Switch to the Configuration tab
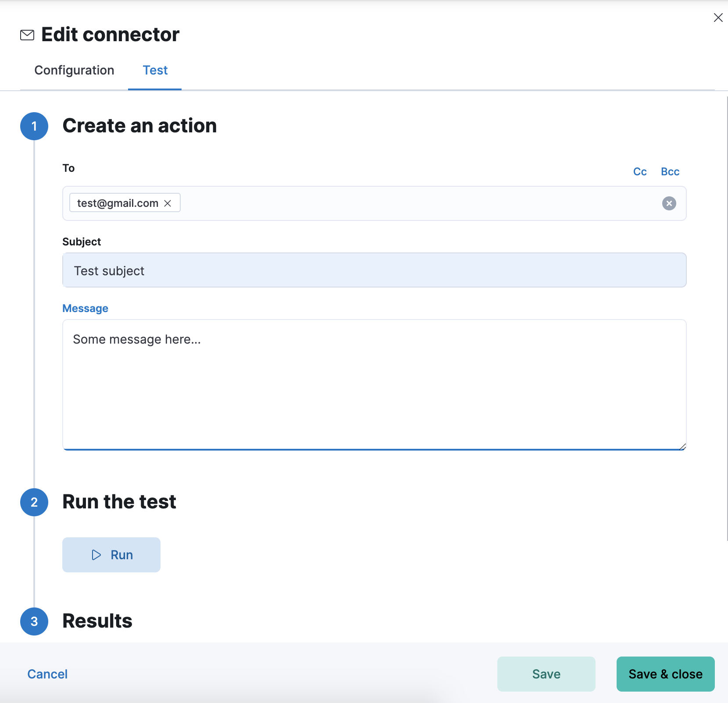This screenshot has width=728, height=703. pyautogui.click(x=74, y=71)
